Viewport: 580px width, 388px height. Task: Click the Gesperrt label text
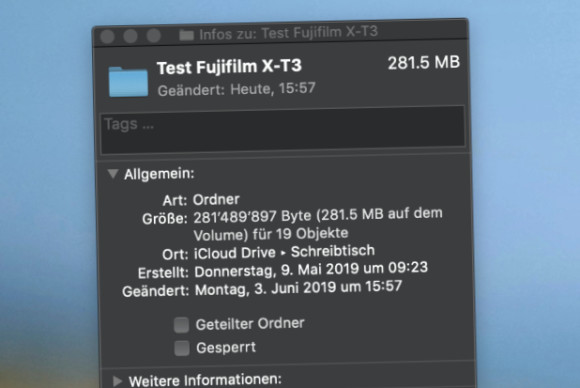(226, 348)
